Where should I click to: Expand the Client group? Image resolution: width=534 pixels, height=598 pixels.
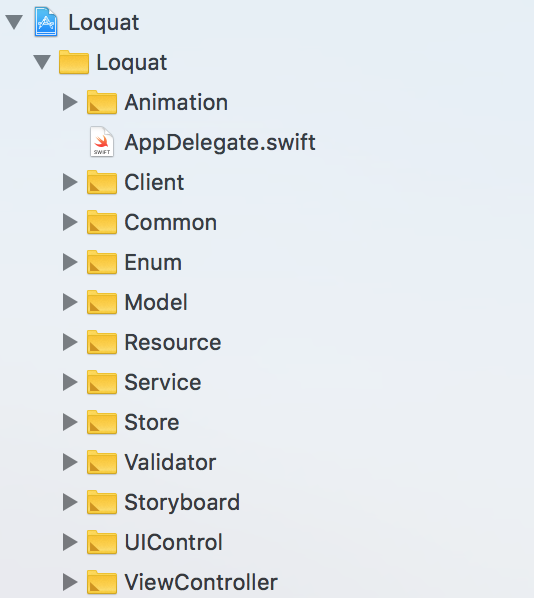tap(70, 182)
